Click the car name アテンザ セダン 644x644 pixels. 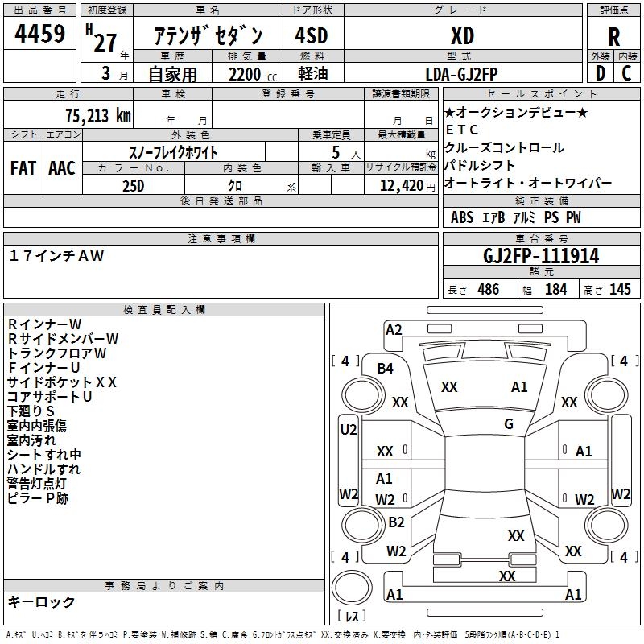pos(208,35)
